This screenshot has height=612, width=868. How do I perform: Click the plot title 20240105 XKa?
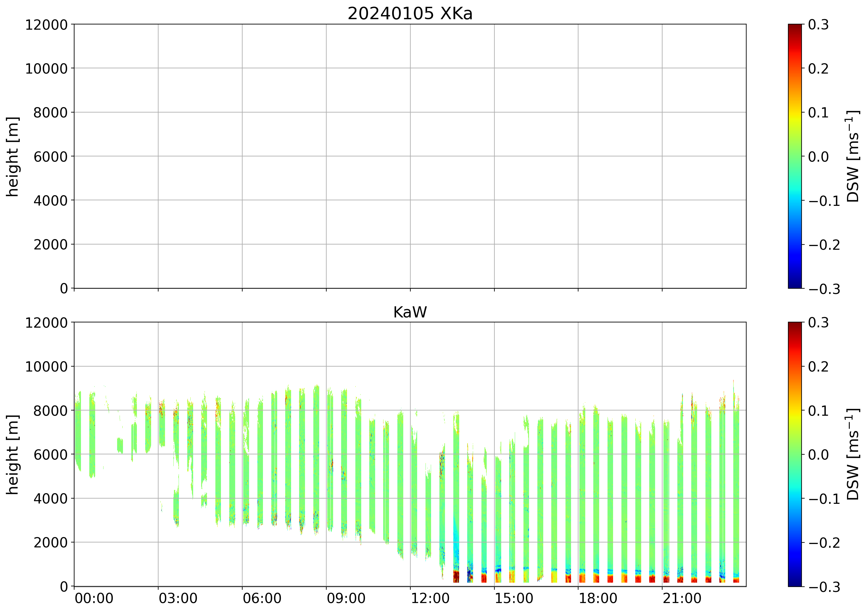[410, 14]
